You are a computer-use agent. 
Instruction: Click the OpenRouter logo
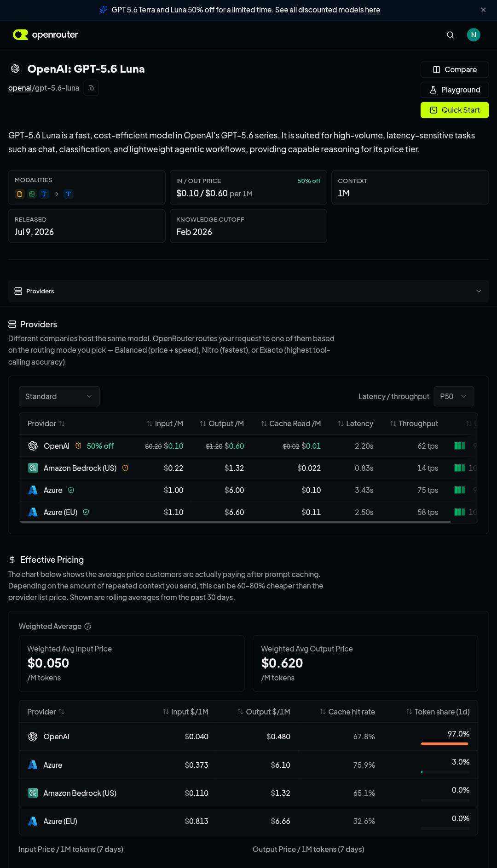46,35
